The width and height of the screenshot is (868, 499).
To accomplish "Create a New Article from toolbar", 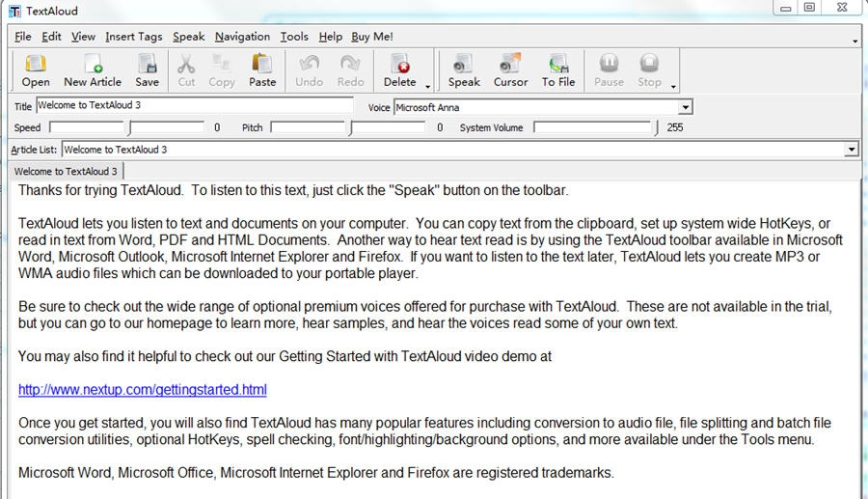I will [93, 70].
